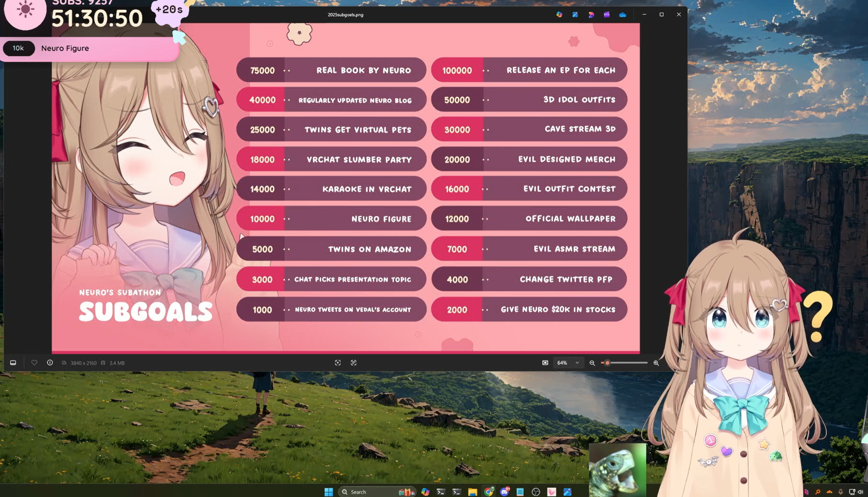Open Clipchamp icon in title bar
The width and height of the screenshot is (868, 497).
[x=607, y=15]
